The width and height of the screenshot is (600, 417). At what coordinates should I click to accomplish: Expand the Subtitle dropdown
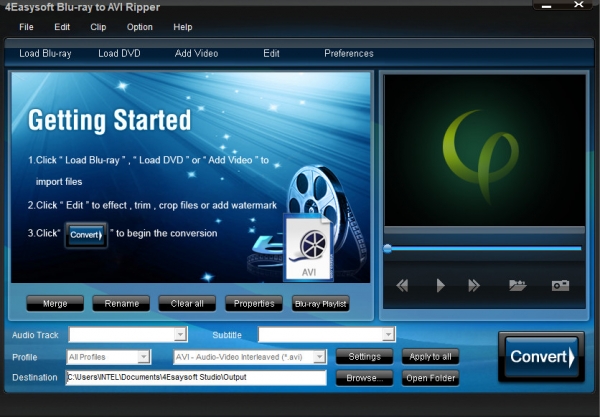point(388,334)
